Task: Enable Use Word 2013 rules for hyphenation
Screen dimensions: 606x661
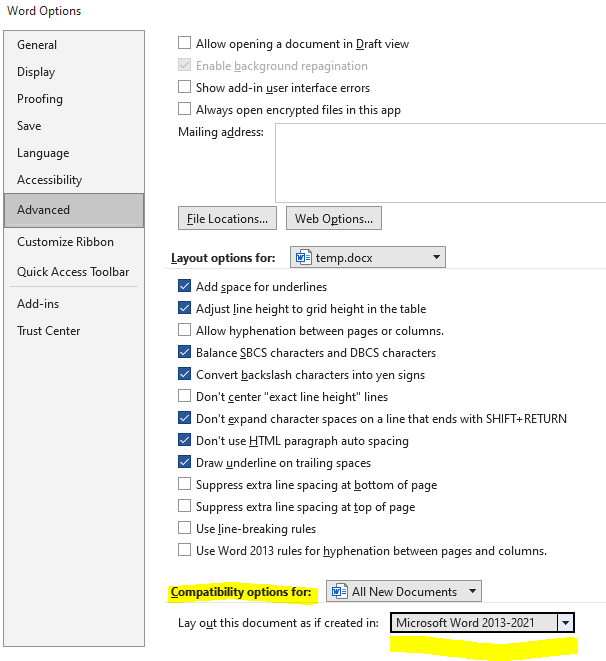Action: (184, 550)
